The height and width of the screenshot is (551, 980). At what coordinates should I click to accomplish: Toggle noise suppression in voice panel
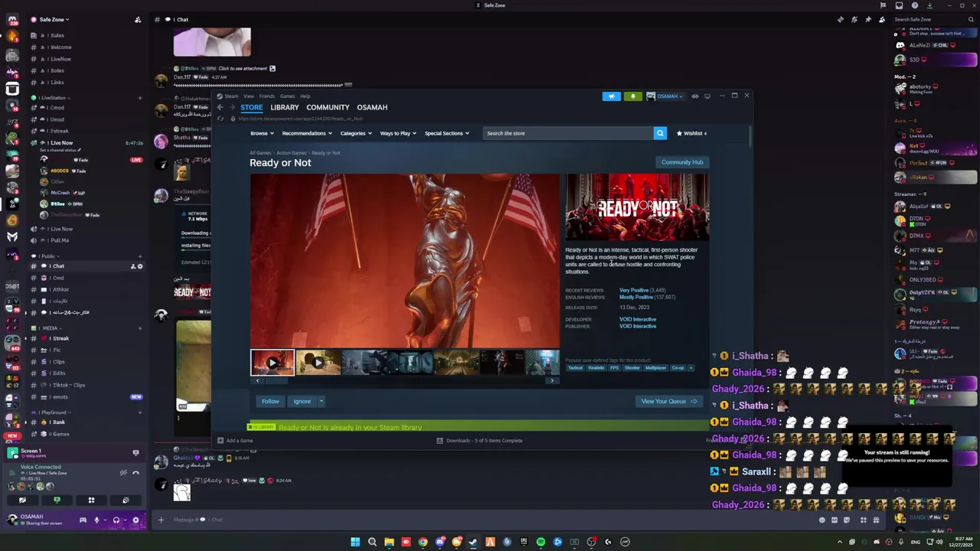(123, 472)
